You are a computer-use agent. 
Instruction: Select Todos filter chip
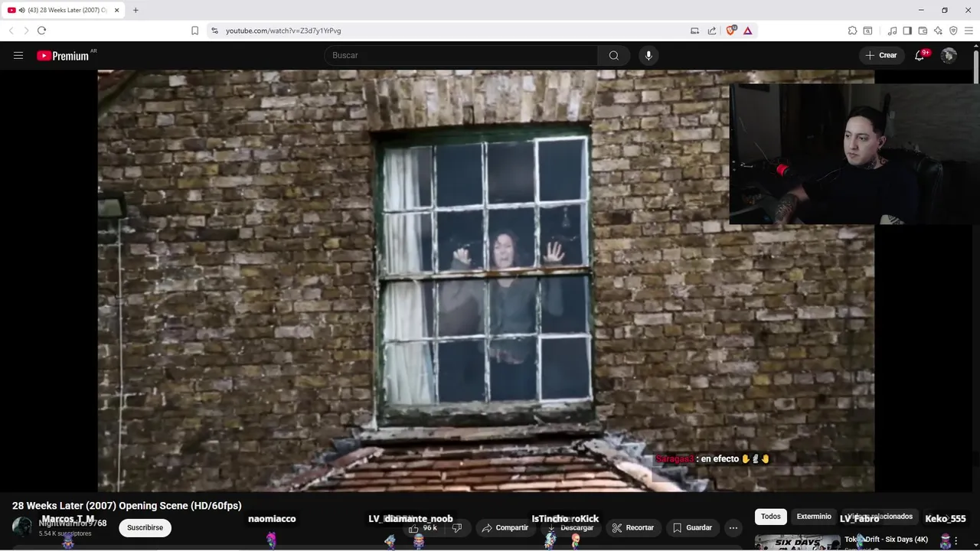(x=771, y=517)
